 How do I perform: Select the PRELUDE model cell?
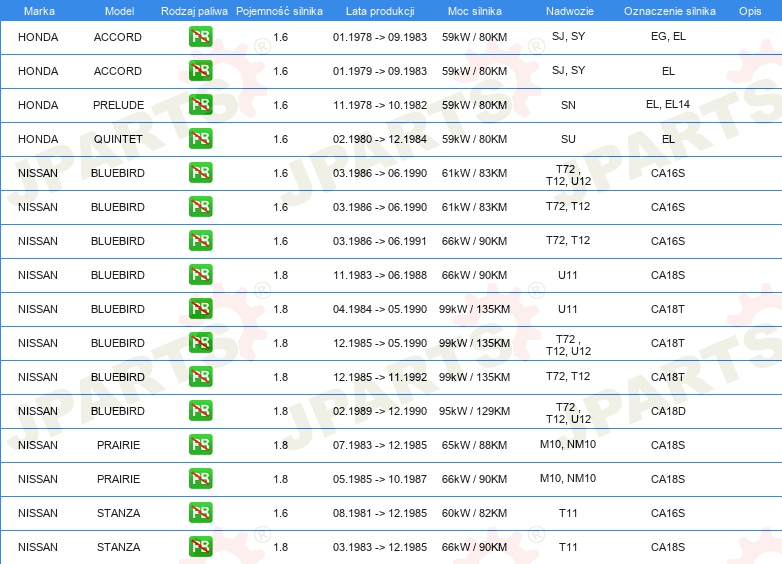[118, 105]
